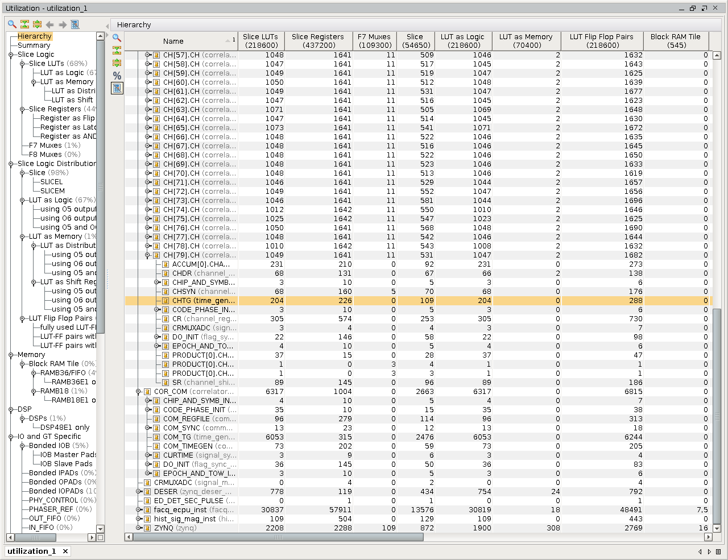The image size is (728, 560).
Task: Select the utilization_1 tab at the bottom
Action: pos(32,551)
